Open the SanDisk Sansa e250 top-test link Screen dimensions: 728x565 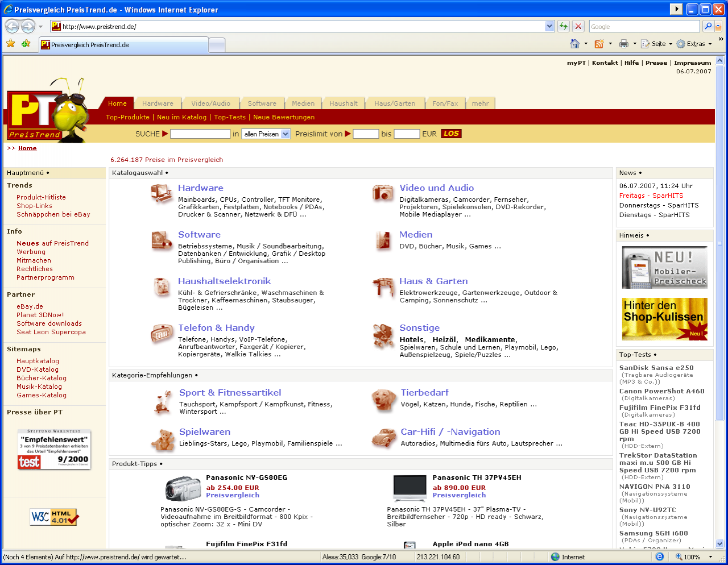point(656,368)
